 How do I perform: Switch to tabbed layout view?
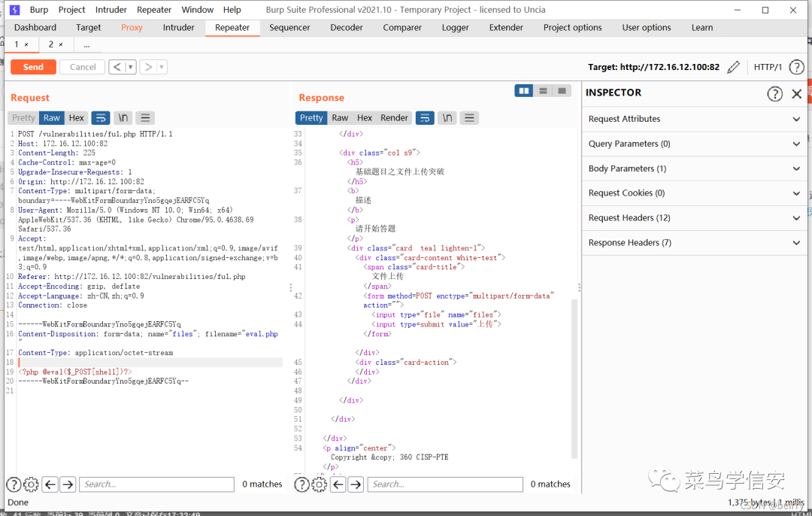562,91
